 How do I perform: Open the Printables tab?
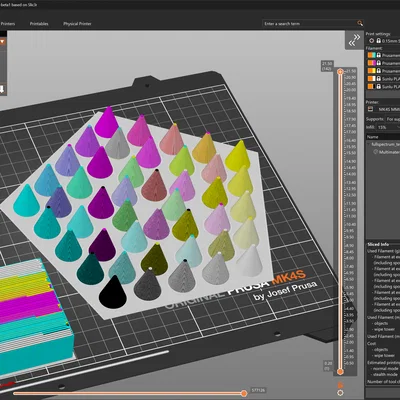tap(39, 24)
